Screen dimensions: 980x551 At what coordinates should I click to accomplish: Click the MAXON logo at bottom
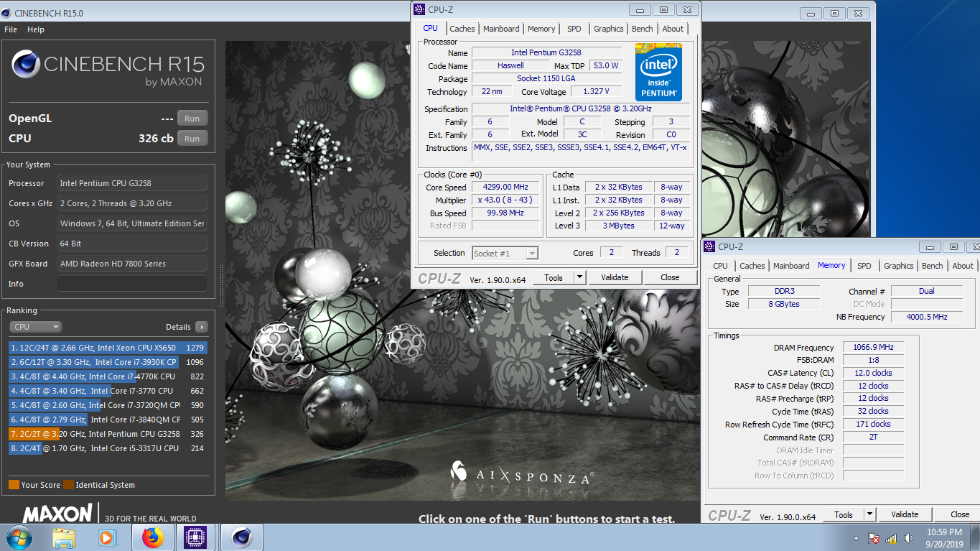(57, 513)
